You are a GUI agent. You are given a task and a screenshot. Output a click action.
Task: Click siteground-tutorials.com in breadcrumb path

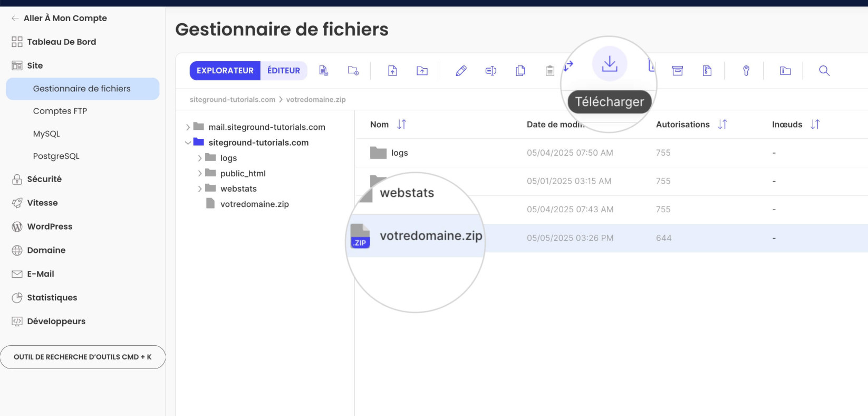[233, 99]
